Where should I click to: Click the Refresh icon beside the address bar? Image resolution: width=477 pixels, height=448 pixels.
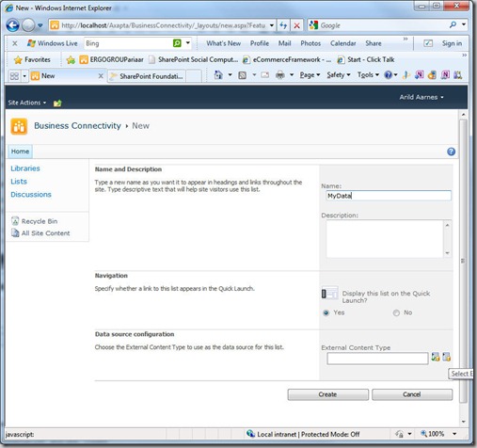click(283, 25)
